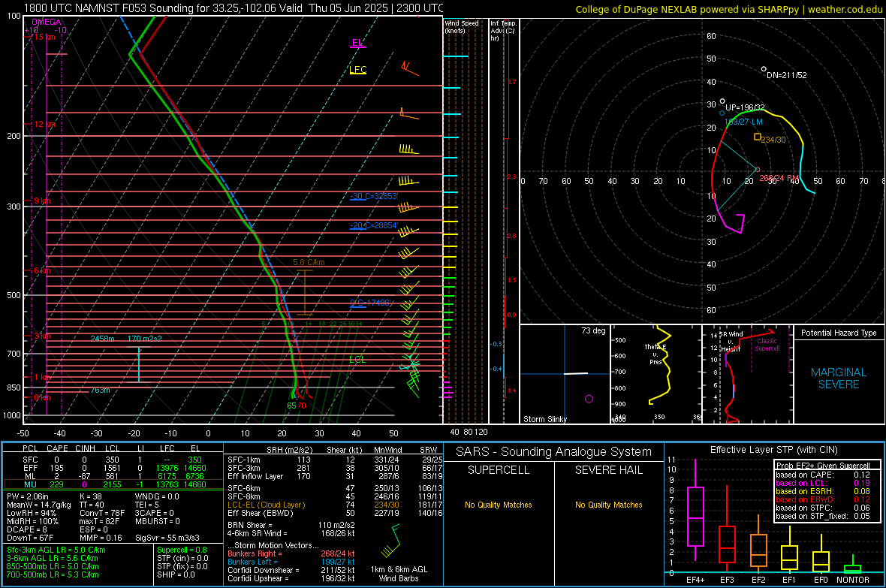Click the '0 C=17496'' freezing level label
886x588 pixels.
click(371, 303)
